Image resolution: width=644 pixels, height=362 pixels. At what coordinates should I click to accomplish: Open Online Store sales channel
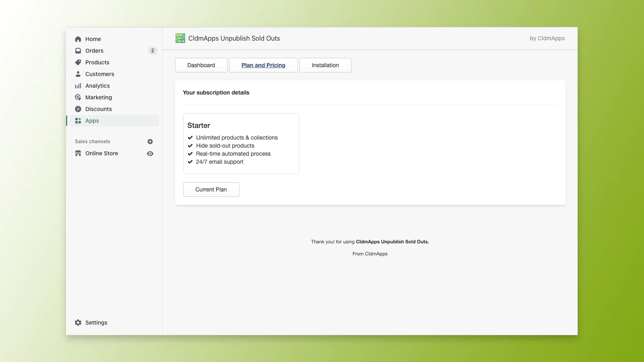click(102, 153)
